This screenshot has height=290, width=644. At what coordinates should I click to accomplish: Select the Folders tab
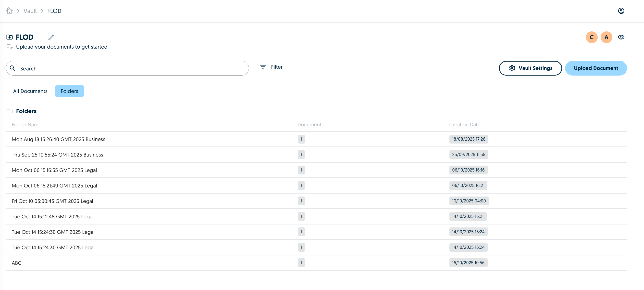(69, 91)
